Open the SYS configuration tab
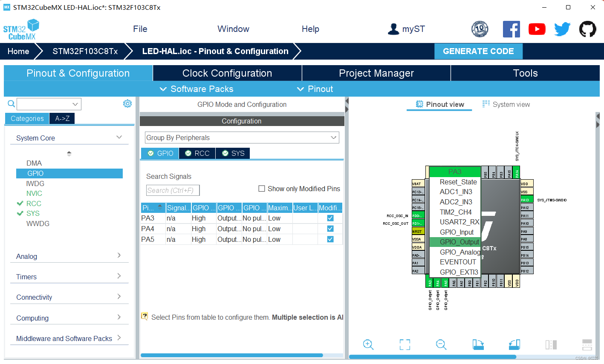 tap(233, 153)
